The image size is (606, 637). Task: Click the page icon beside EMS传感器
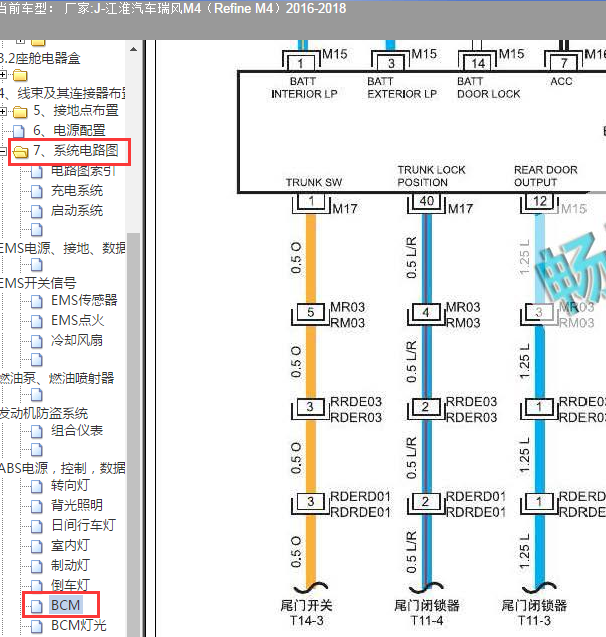(x=37, y=301)
